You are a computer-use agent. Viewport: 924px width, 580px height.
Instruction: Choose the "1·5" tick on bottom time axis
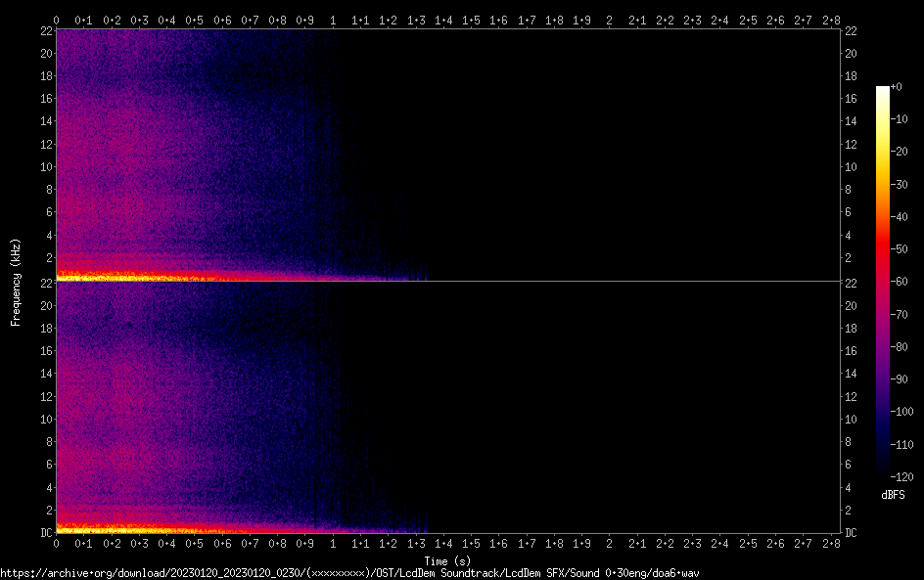471,544
